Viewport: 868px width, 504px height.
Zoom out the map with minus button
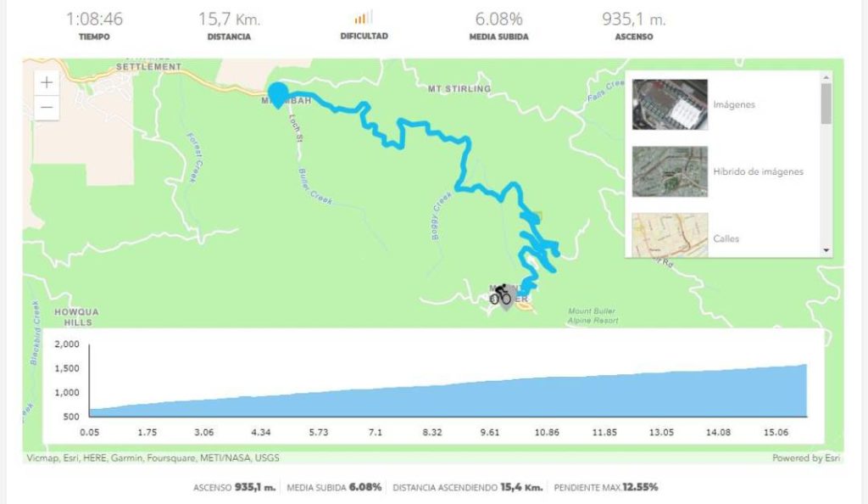(x=47, y=108)
